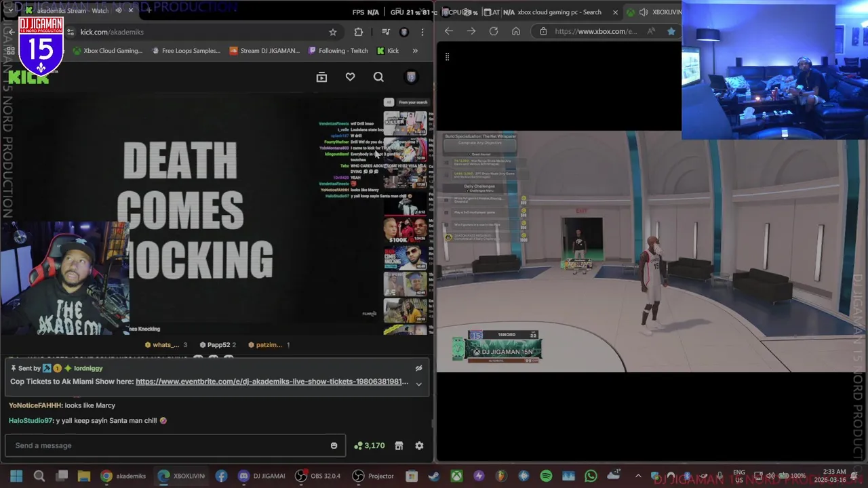Click Chrome site info icon beside kick.com
Viewport: 868px width, 488px height.
pos(71,32)
